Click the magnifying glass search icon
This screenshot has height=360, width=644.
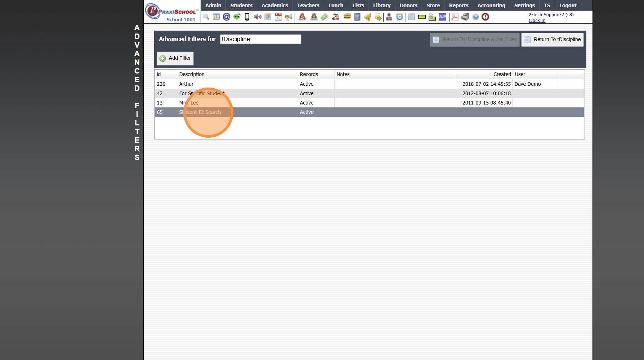point(206,17)
